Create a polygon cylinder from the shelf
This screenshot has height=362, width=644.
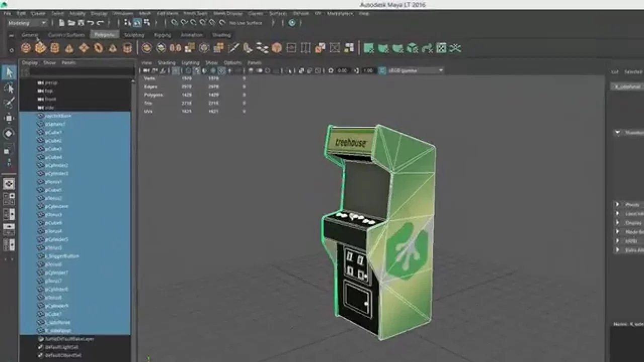tap(55, 48)
